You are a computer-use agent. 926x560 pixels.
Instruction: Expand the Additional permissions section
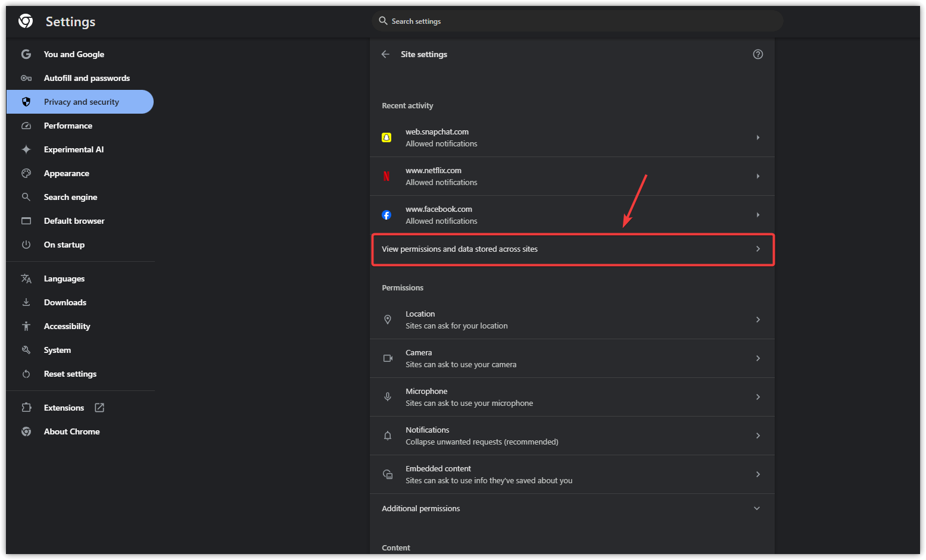click(x=756, y=508)
